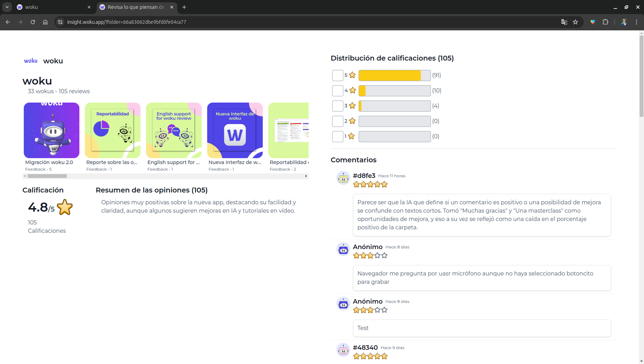Click the browser home icon
Image resolution: width=644 pixels, height=364 pixels.
pyautogui.click(x=45, y=22)
